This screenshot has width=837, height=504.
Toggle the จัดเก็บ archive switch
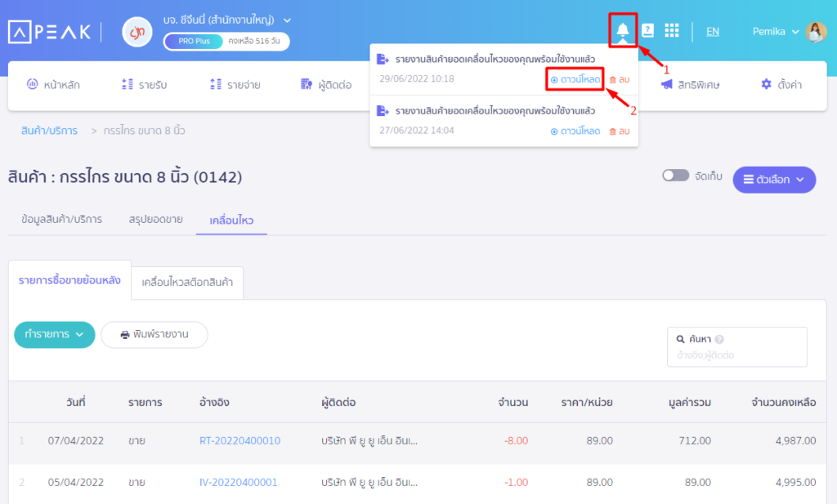click(675, 176)
